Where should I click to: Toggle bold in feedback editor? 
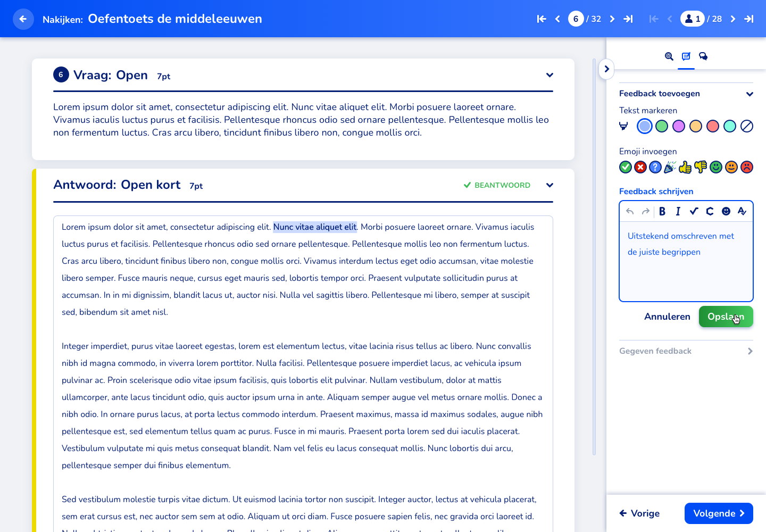coord(662,211)
